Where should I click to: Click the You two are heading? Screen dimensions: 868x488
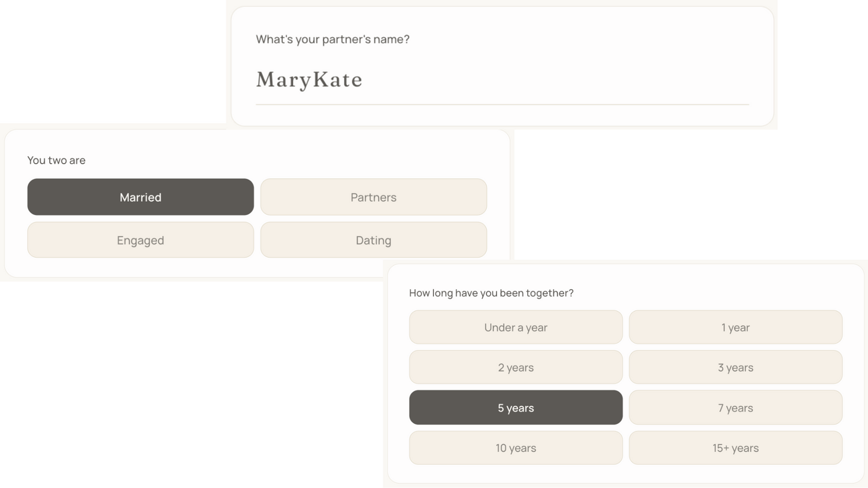click(x=56, y=160)
